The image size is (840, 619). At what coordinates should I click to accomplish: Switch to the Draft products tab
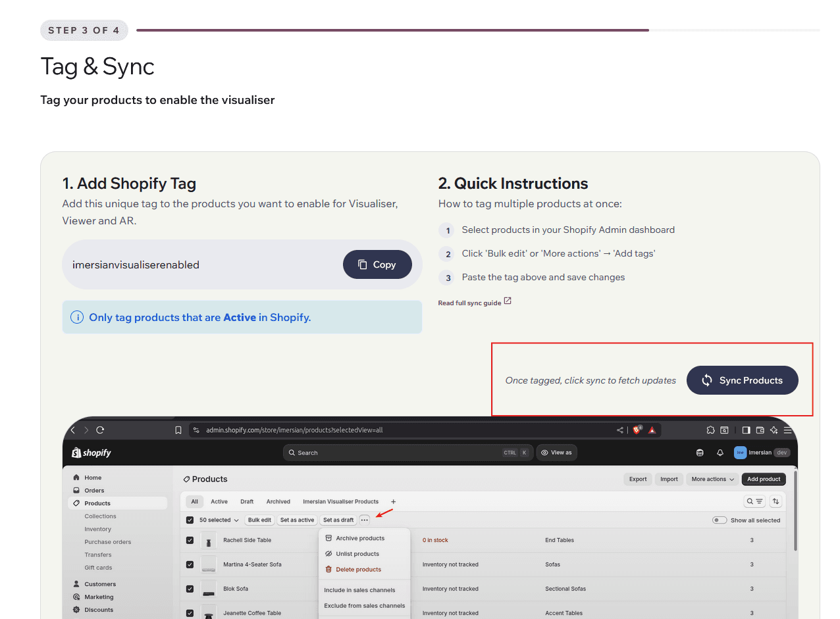[x=247, y=501]
